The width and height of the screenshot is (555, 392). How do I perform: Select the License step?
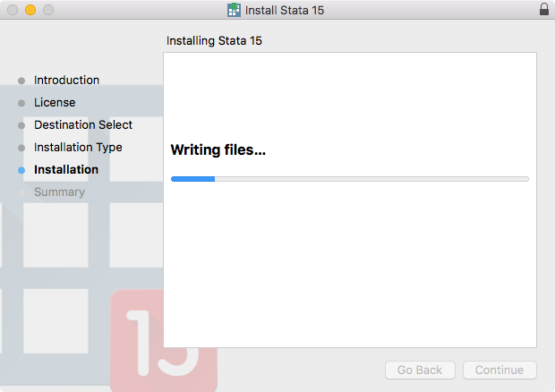(55, 102)
